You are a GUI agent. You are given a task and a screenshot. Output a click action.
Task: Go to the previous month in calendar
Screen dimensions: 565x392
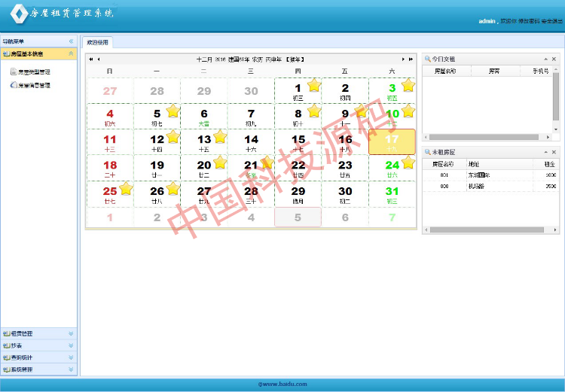point(98,59)
